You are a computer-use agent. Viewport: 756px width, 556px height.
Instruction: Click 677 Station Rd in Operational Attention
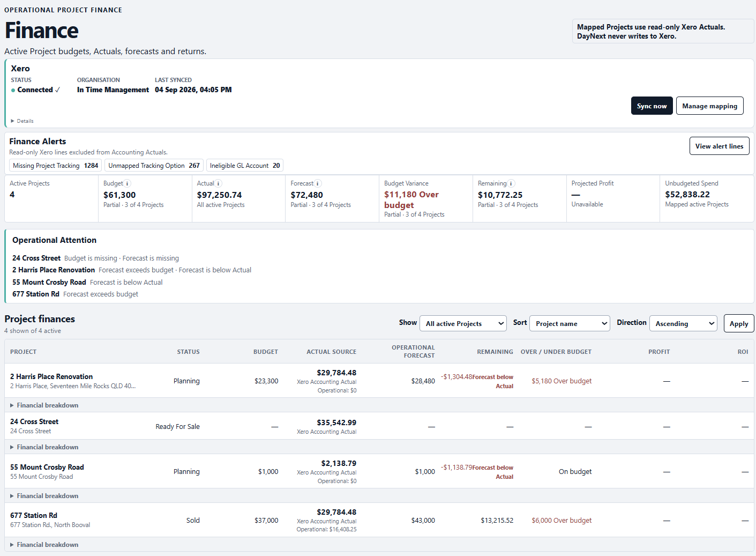36,294
